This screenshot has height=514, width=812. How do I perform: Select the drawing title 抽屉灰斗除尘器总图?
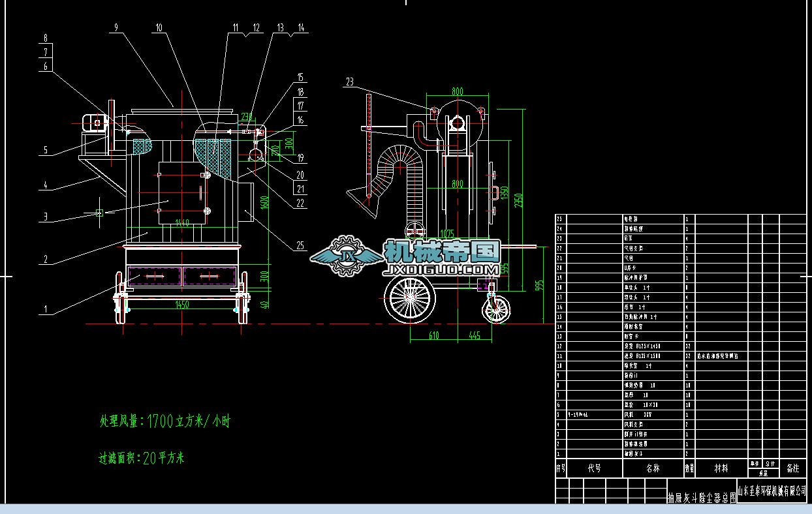(x=702, y=498)
